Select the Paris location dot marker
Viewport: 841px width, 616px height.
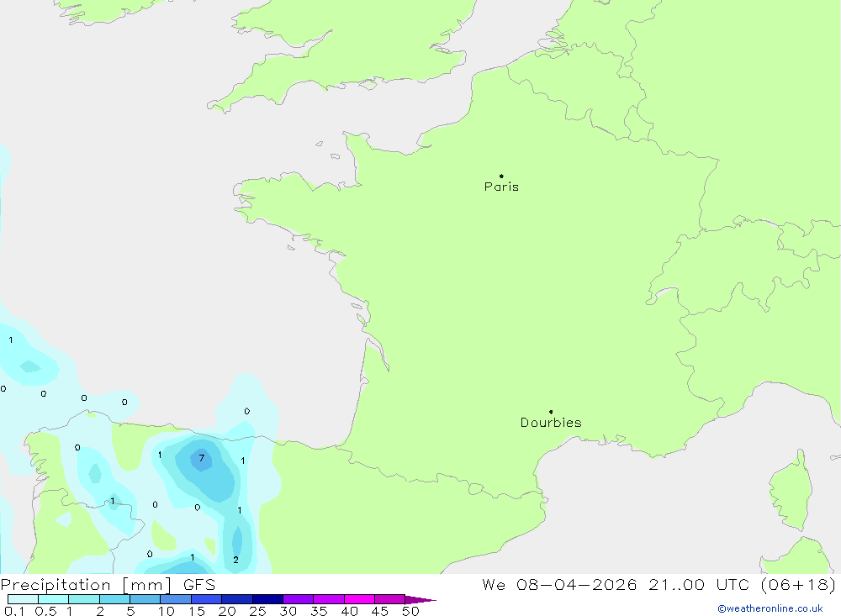coord(501,176)
